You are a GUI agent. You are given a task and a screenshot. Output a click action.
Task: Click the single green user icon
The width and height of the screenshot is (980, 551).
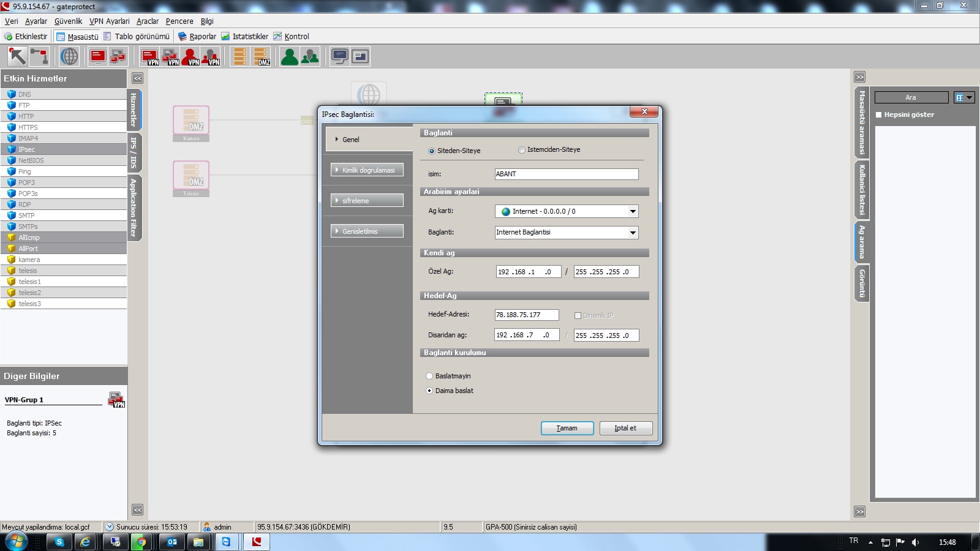tap(289, 56)
